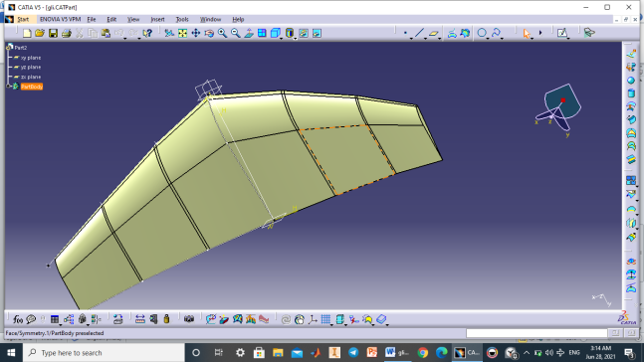Select PartBody in the tree
Screen dimensions: 644x362
pyautogui.click(x=32, y=87)
